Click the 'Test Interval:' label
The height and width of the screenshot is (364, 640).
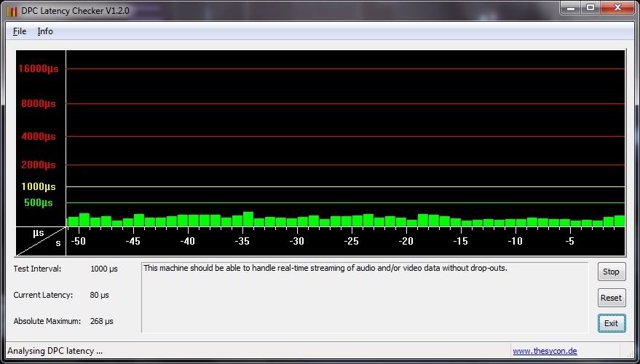37,269
